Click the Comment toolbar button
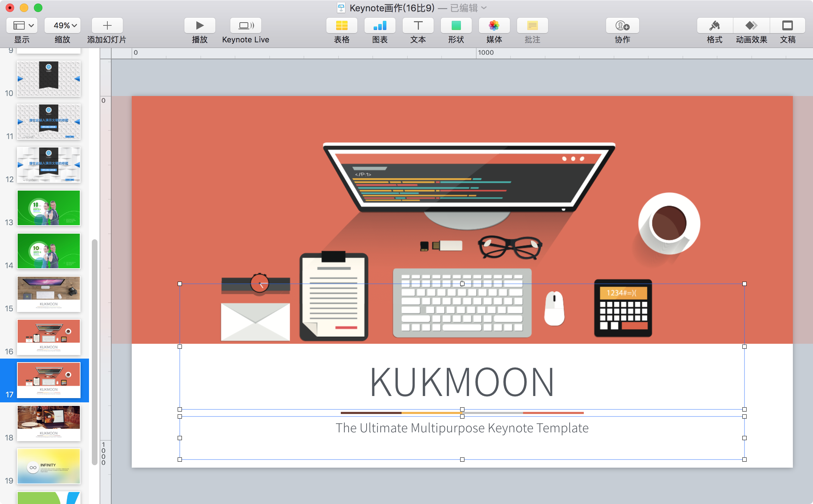Viewport: 813px width, 504px height. tap(532, 26)
